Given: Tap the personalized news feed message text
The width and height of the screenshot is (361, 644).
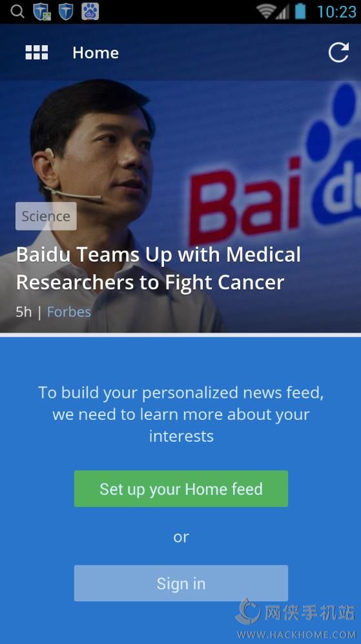Looking at the screenshot, I should [x=181, y=414].
